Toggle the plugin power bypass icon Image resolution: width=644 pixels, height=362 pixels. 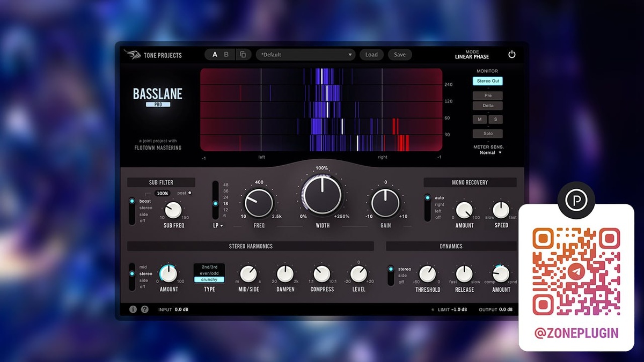pos(511,55)
